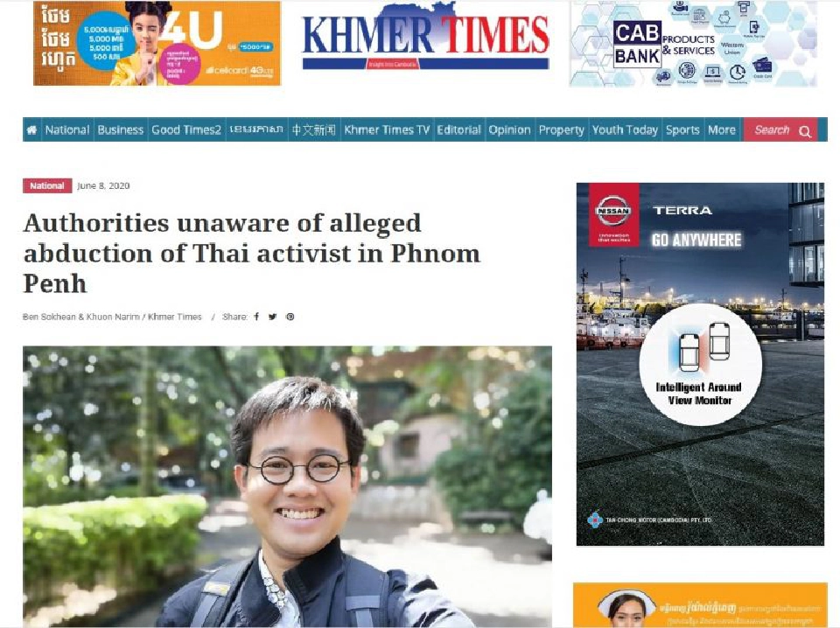Click the article's main photo
The image size is (840, 628).
tap(287, 486)
